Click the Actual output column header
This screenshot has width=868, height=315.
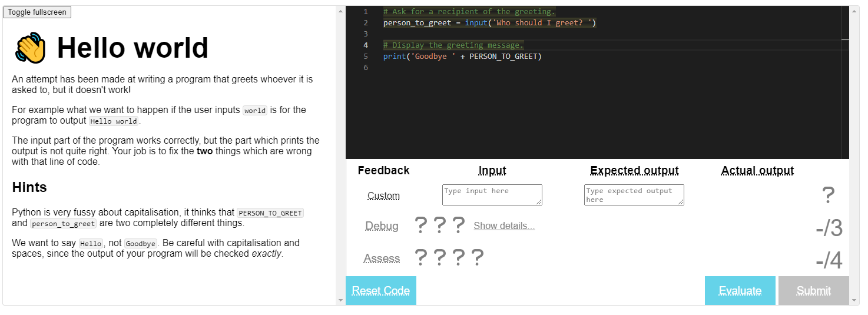coord(757,171)
